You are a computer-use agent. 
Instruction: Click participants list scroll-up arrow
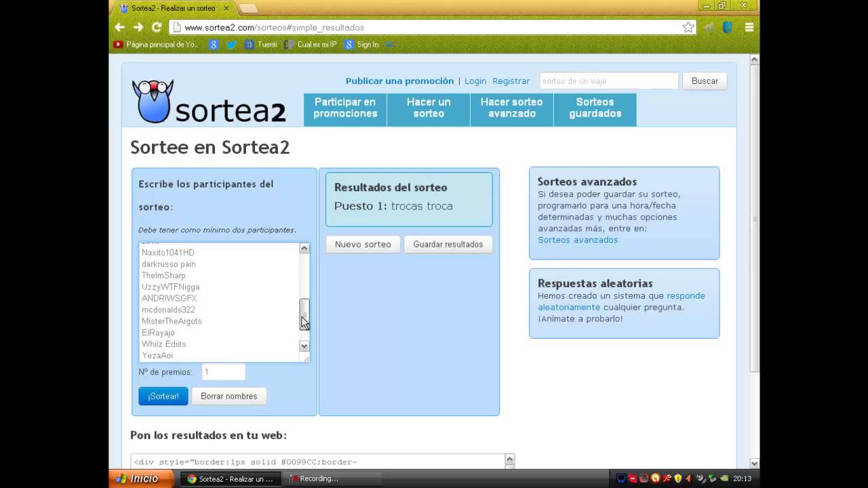[304, 248]
